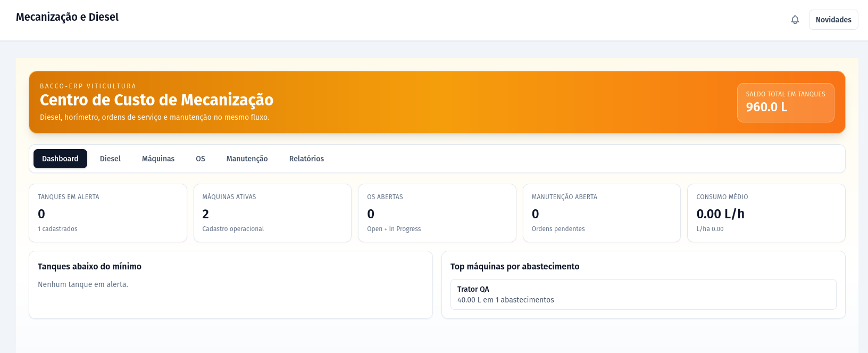The image size is (868, 353).
Task: Select the Dashboard tab
Action: point(60,159)
